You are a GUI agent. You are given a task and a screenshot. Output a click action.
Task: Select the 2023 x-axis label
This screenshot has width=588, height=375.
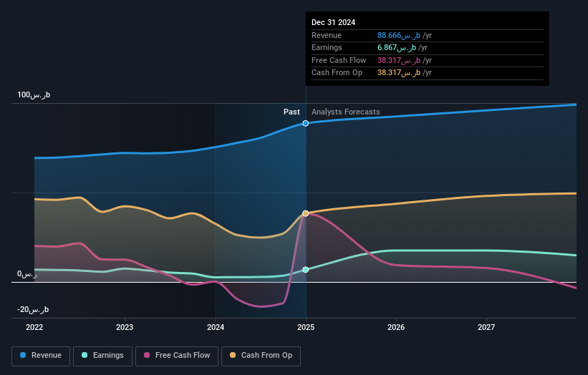pyautogui.click(x=125, y=327)
